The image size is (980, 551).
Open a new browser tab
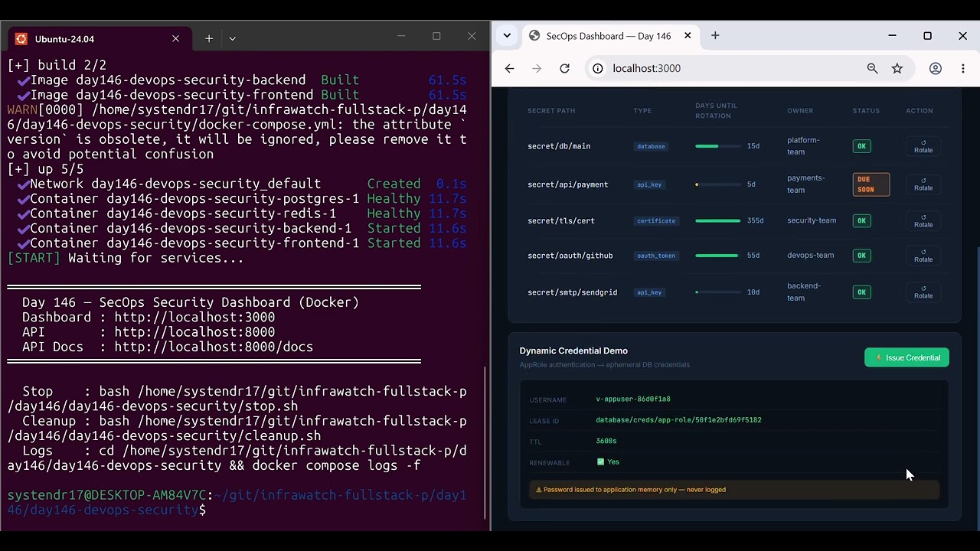(715, 35)
